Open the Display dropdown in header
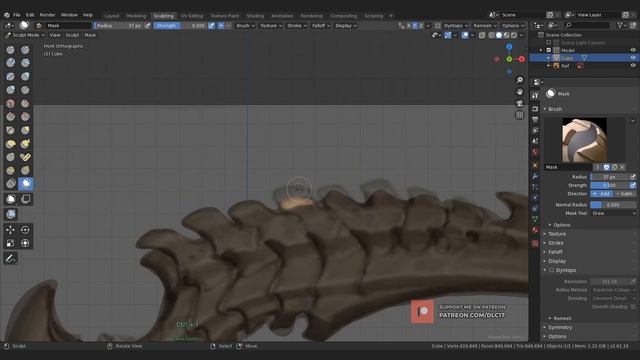This screenshot has width=640, height=360. coord(346,25)
